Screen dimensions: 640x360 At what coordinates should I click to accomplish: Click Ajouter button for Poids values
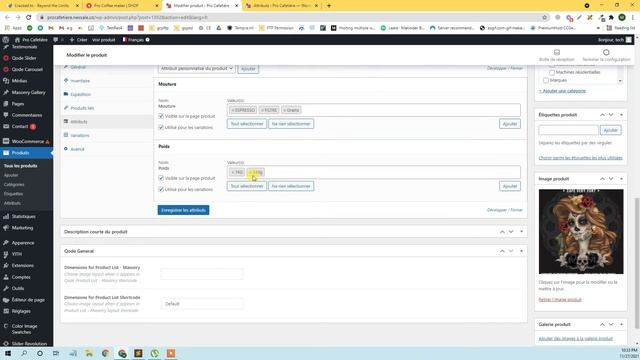coord(510,186)
